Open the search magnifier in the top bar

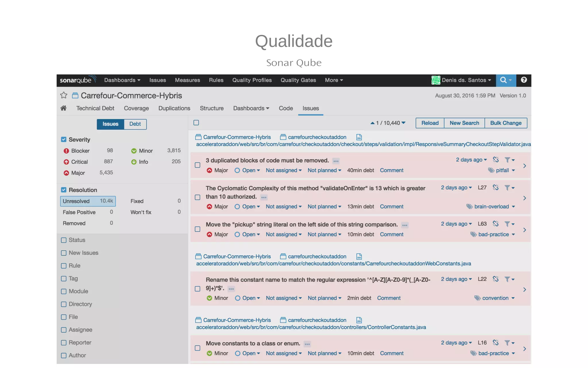coord(506,80)
